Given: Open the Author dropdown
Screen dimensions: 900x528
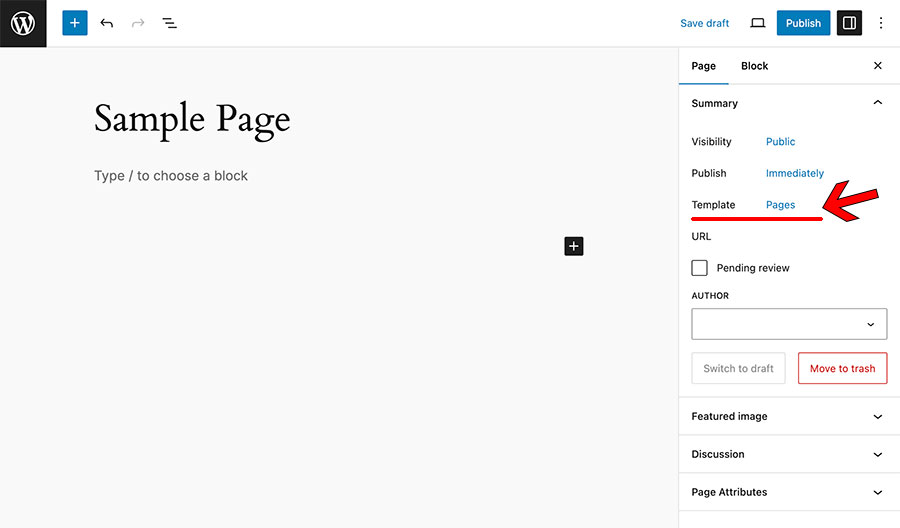Looking at the screenshot, I should click(x=789, y=324).
